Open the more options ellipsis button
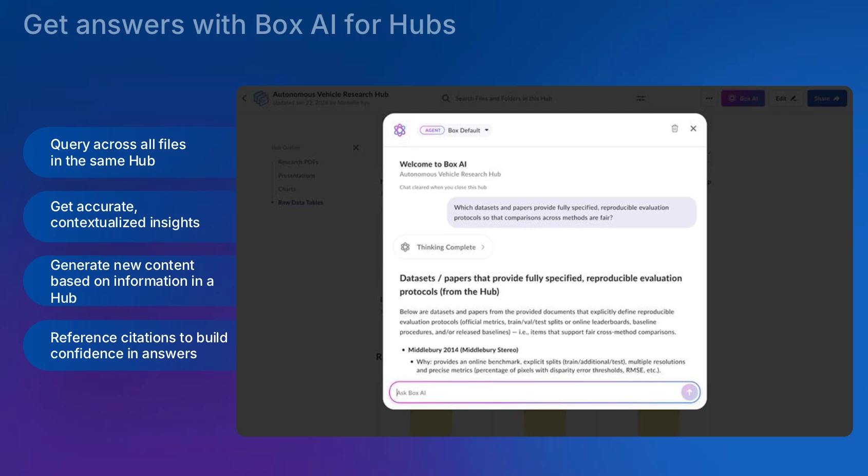Viewport: 868px width, 476px height. tap(709, 98)
